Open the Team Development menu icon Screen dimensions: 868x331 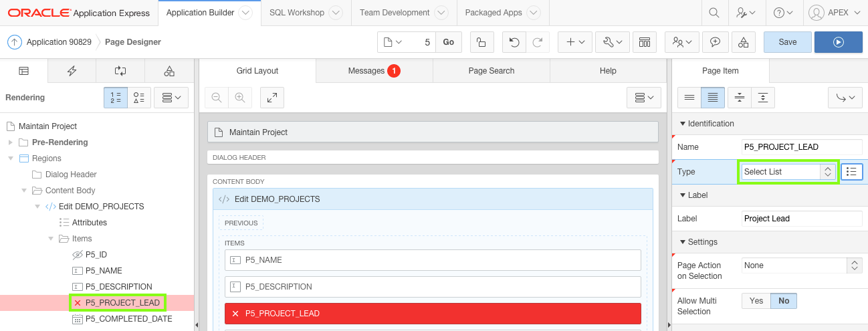tap(682, 42)
